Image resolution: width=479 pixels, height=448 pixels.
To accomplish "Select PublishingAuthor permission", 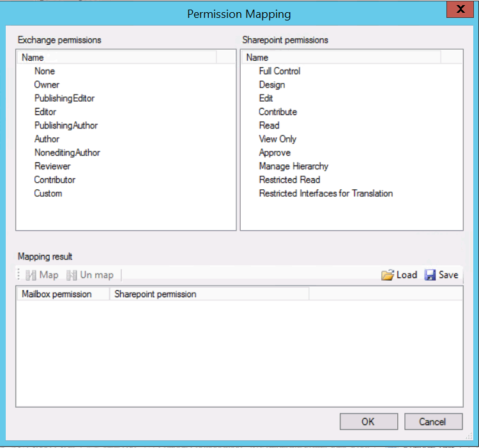I will (66, 126).
